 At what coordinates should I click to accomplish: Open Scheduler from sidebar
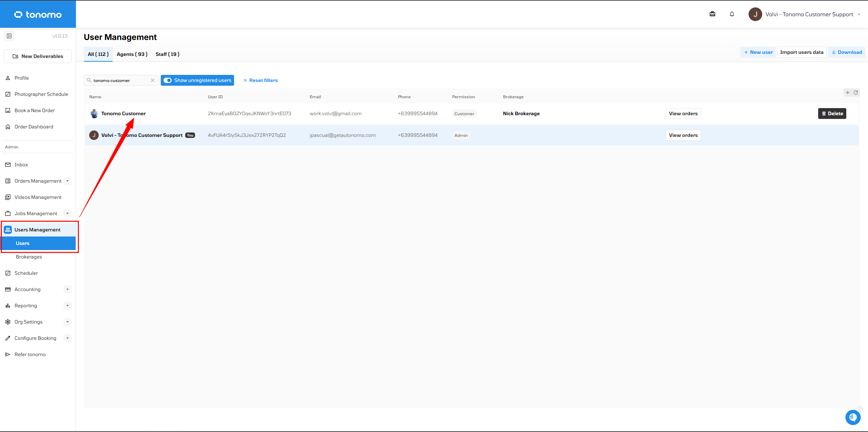[x=26, y=273]
